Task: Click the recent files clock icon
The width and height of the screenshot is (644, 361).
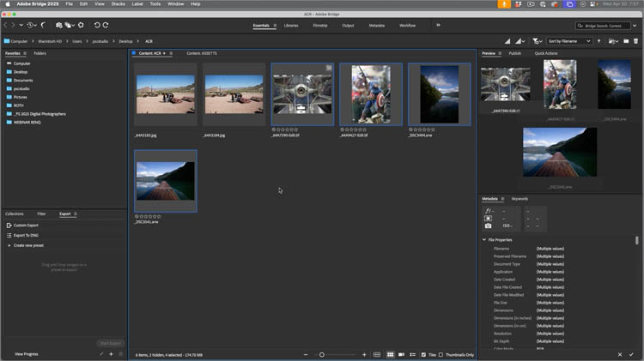Action: point(31,26)
